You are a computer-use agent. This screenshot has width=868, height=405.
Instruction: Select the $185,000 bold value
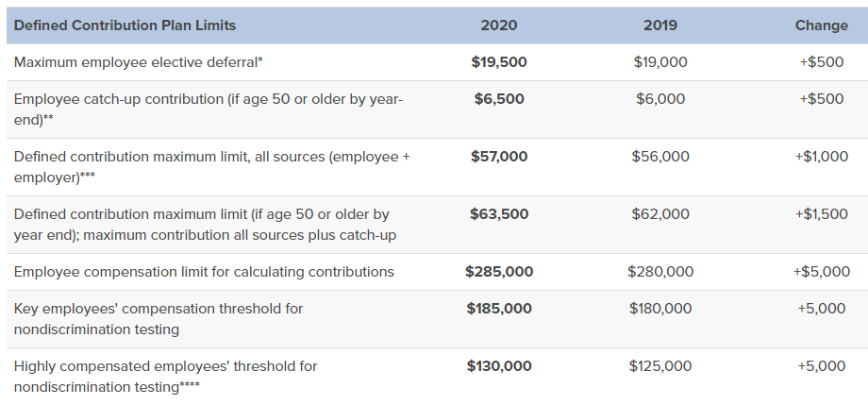pos(499,309)
